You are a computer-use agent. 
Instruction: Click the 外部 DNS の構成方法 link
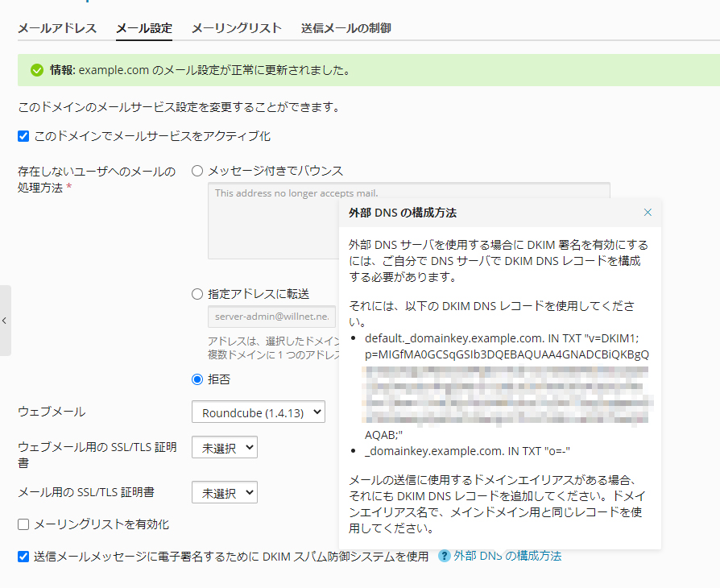click(507, 556)
